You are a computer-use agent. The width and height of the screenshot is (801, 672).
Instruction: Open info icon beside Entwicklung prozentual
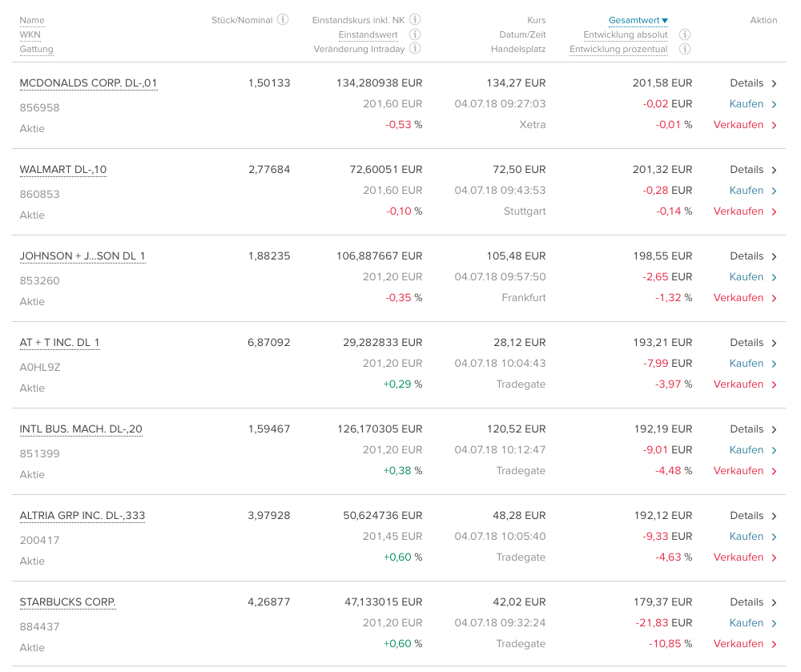point(685,49)
